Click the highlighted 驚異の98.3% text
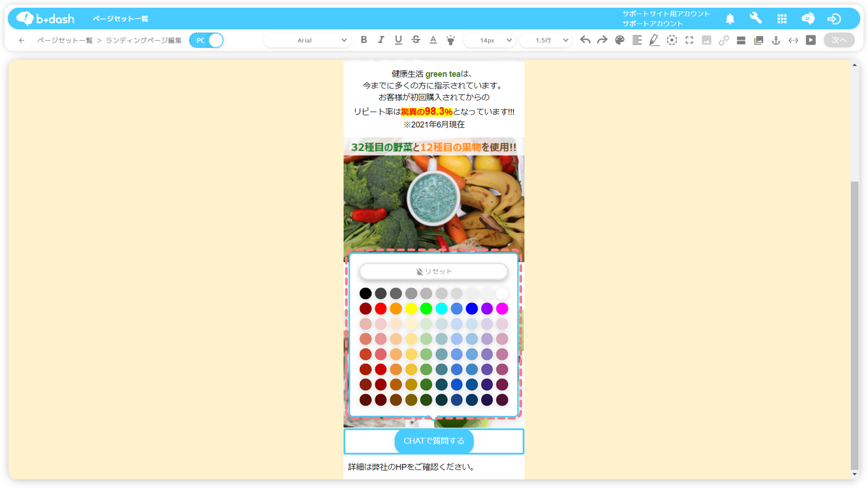The width and height of the screenshot is (868, 488). (427, 111)
